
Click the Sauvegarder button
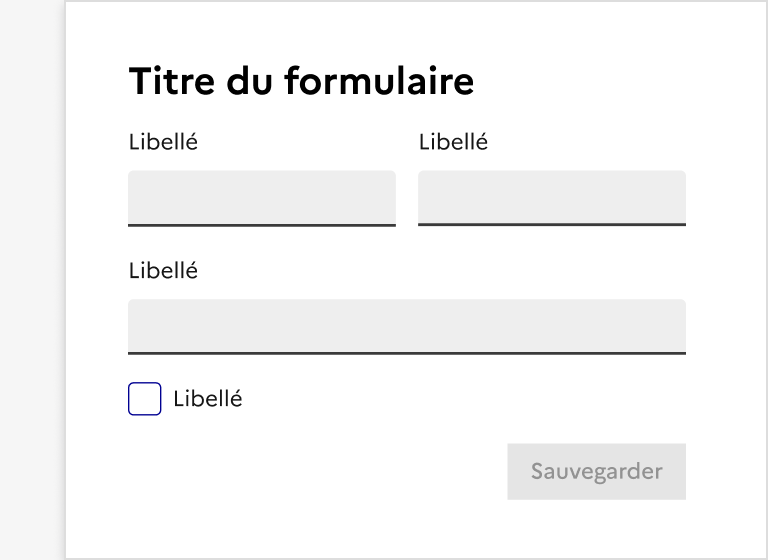596,471
